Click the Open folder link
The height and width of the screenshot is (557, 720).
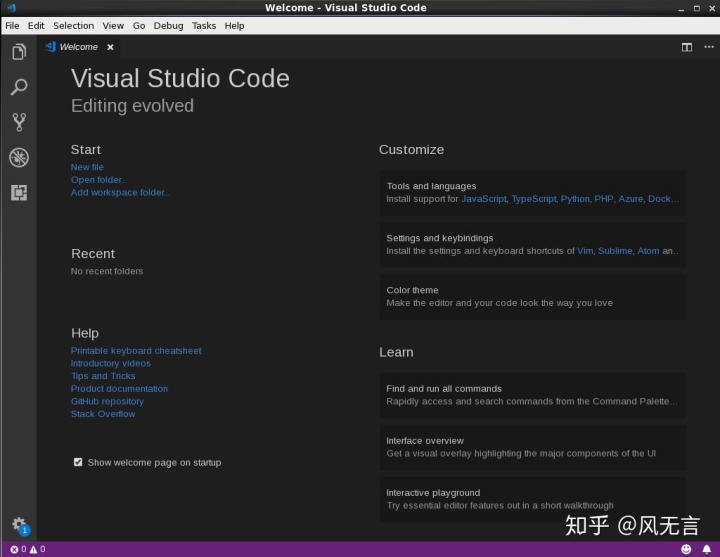(99, 180)
